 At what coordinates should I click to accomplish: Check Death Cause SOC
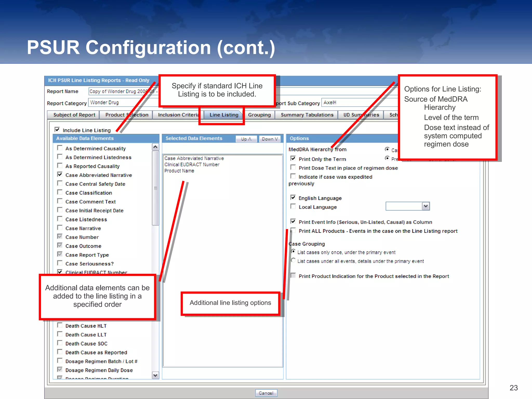coord(60,343)
